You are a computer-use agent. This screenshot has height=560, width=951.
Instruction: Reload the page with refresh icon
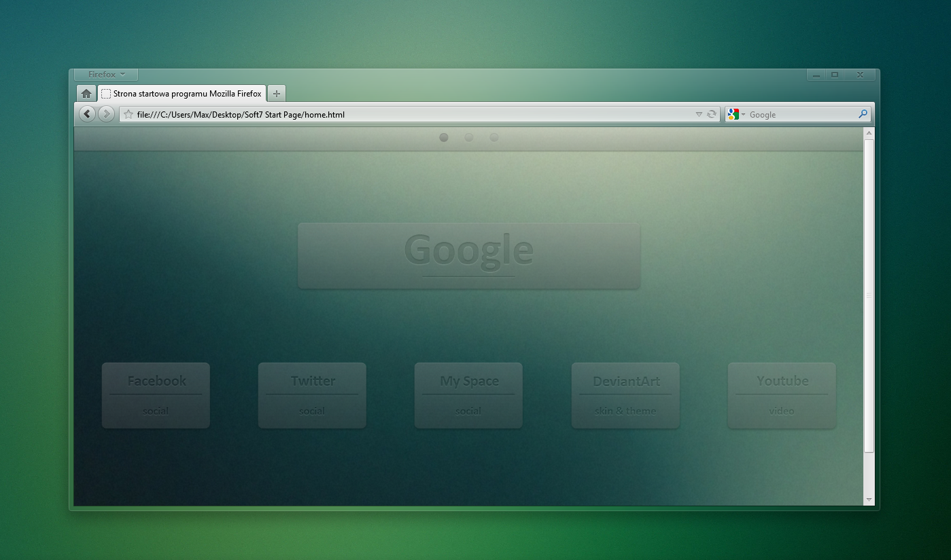(x=712, y=114)
